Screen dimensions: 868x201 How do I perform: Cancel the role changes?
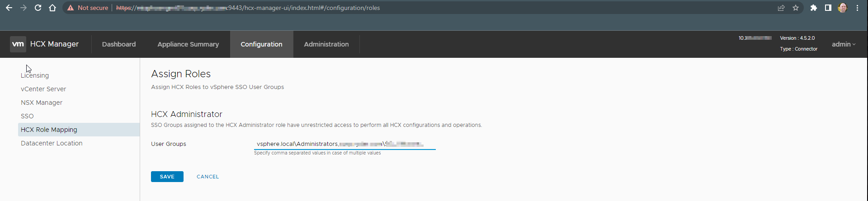pyautogui.click(x=208, y=177)
